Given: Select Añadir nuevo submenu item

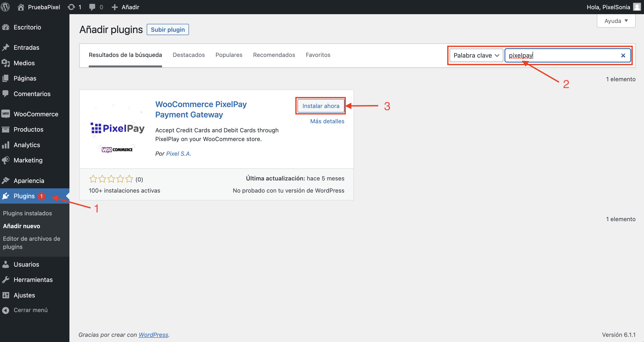Looking at the screenshot, I should (22, 226).
